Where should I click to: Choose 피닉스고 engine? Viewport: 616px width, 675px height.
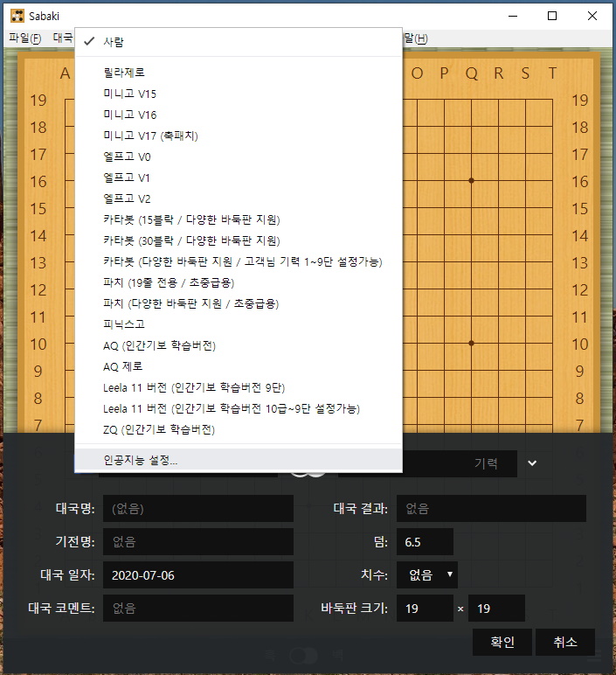click(239, 324)
